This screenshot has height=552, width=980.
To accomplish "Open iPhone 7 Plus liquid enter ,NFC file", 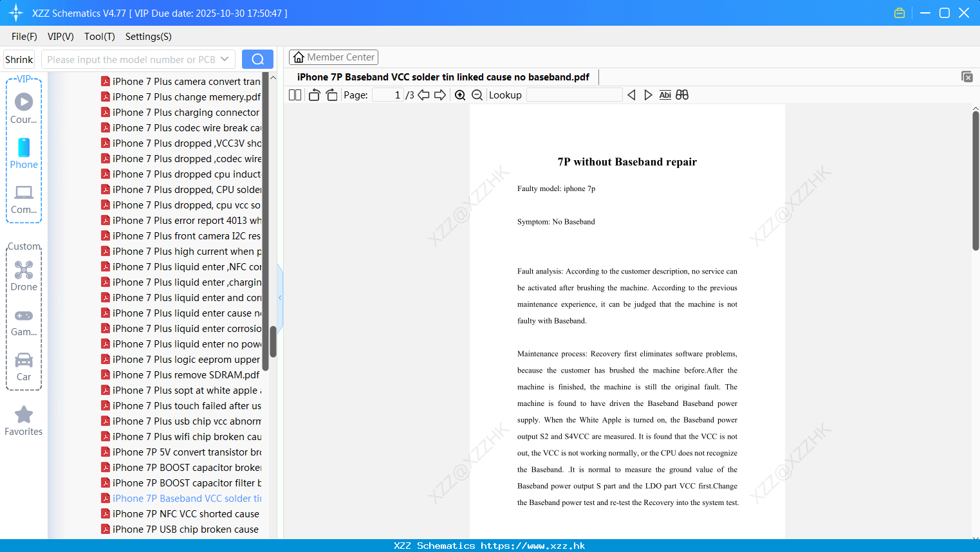I will pyautogui.click(x=181, y=267).
